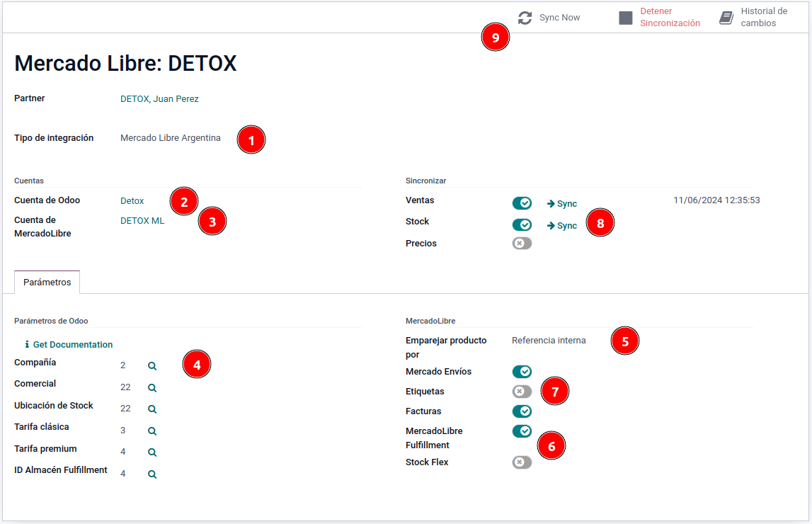Screen dimensions: 812x524
Task: Click magnifier icon next to Compañía
Action: click(152, 366)
